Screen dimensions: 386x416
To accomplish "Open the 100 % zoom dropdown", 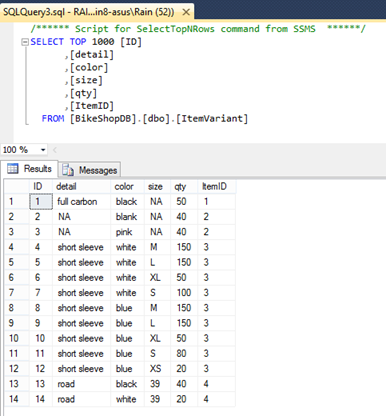I will [x=43, y=150].
